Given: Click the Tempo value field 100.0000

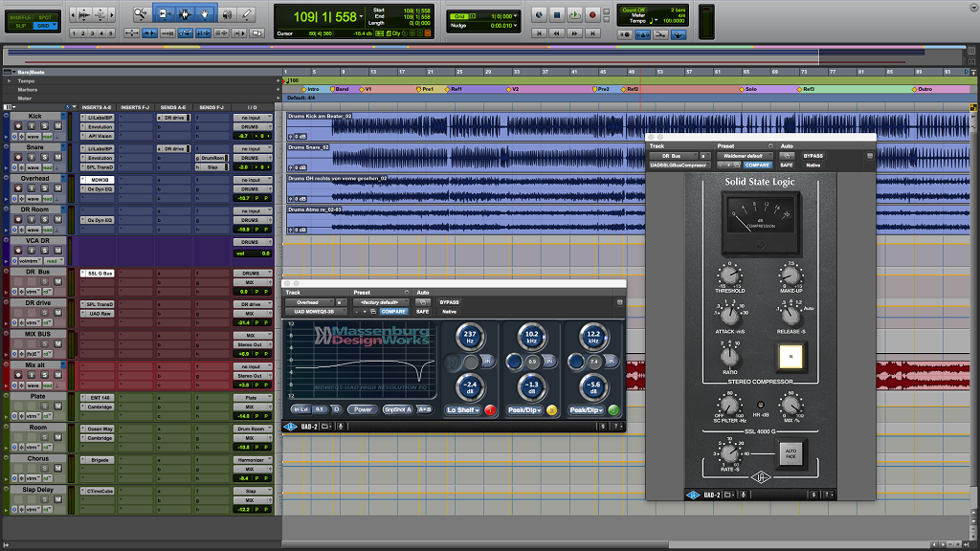Looking at the screenshot, I should [673, 21].
